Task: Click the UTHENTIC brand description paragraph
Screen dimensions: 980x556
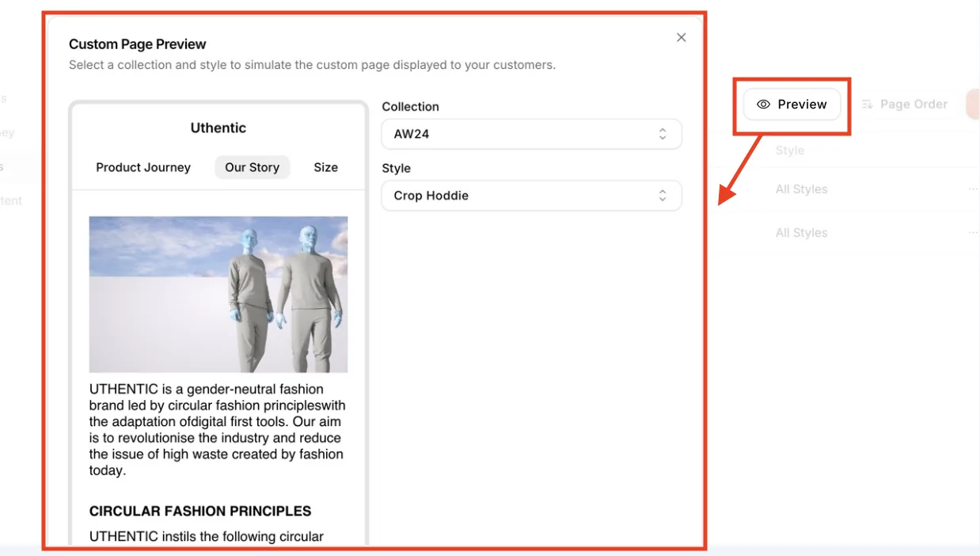Action: click(217, 430)
